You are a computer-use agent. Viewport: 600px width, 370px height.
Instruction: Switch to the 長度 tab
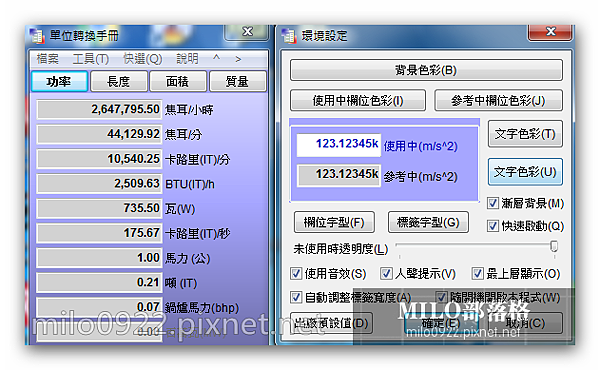click(119, 81)
